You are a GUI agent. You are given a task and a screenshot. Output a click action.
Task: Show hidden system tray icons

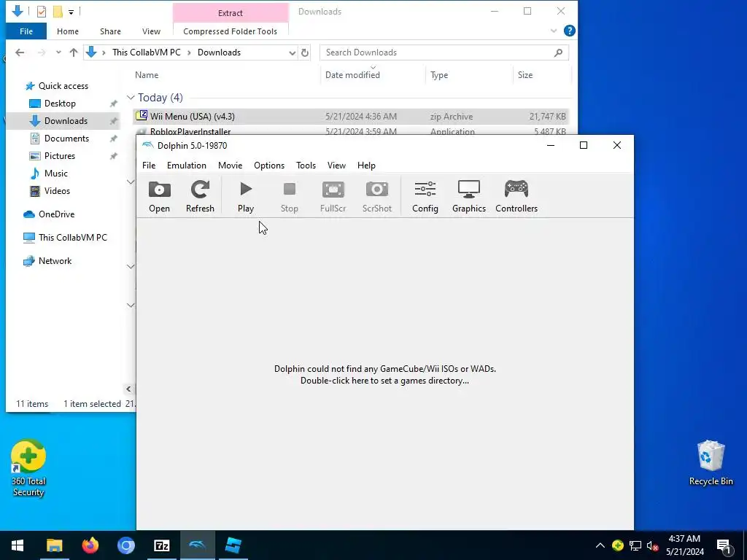point(600,545)
